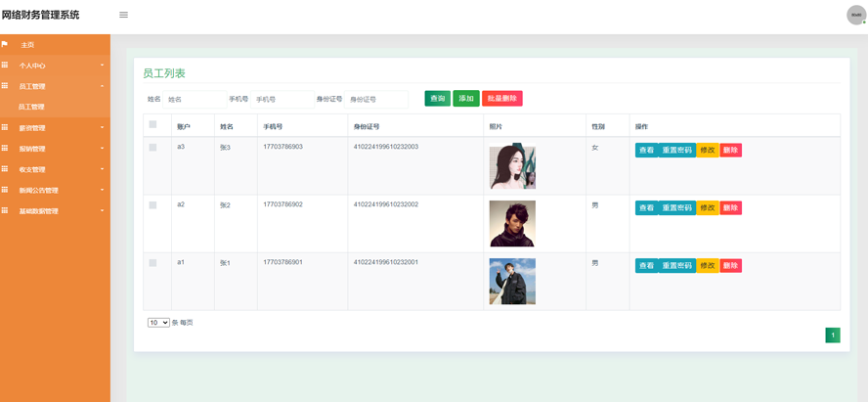Go to 主页 in the sidebar
The width and height of the screenshot is (868, 402).
tap(27, 45)
